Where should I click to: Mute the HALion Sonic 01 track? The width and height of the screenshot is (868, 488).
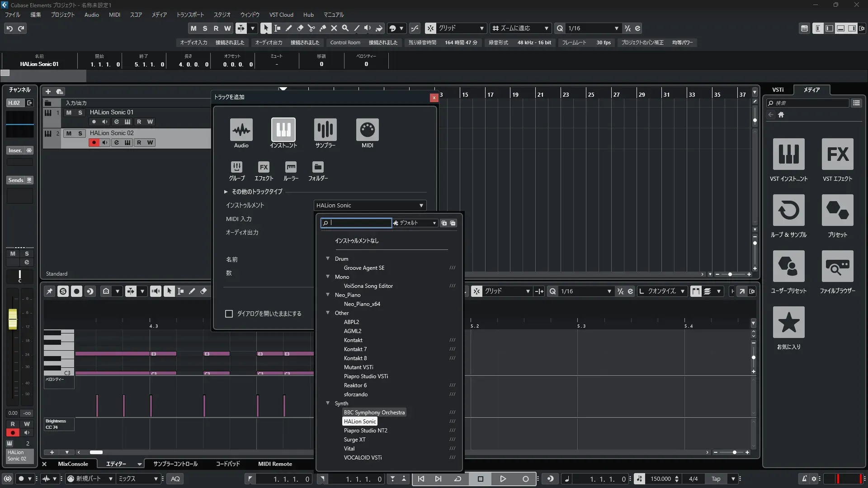pos(69,113)
